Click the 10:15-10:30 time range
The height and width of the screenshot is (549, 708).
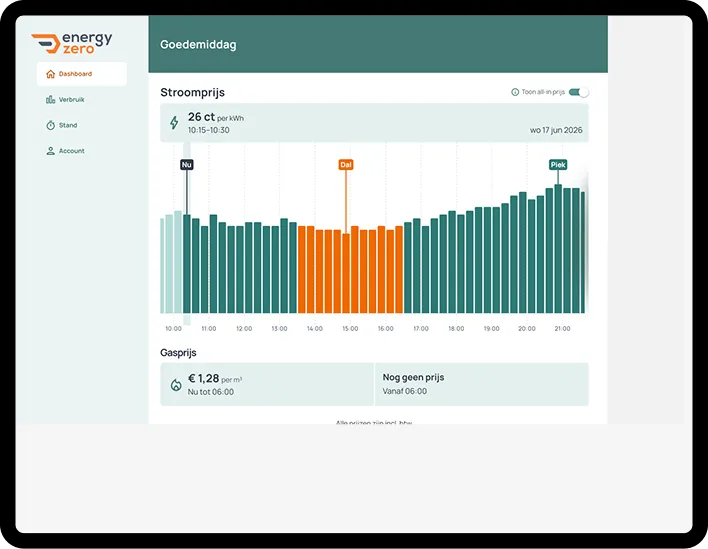(x=209, y=130)
